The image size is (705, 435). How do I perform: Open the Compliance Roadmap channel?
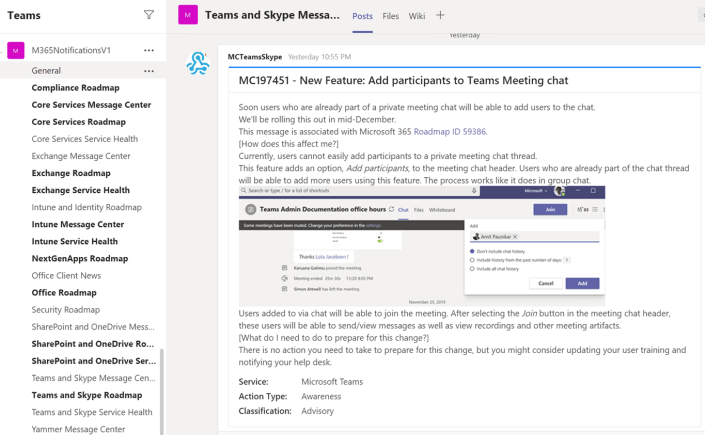(76, 88)
